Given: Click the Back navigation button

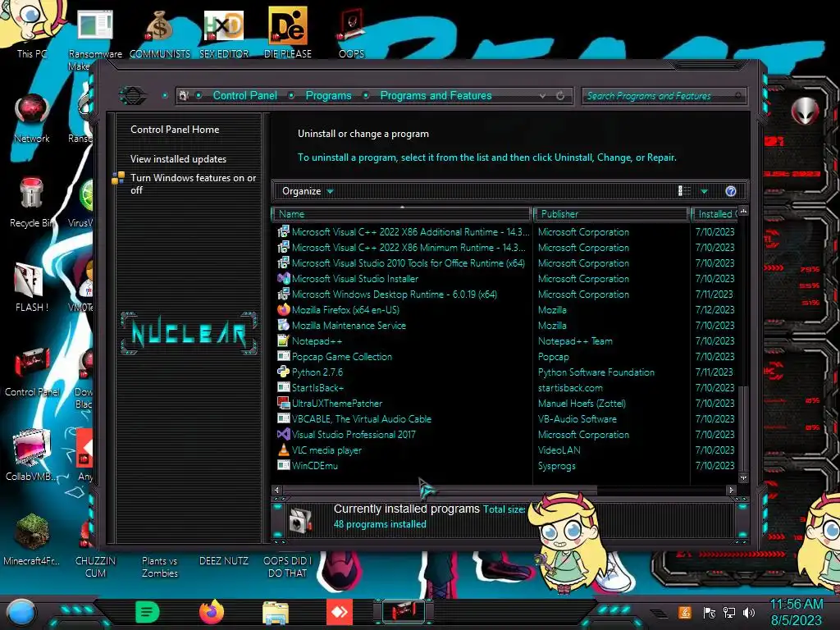Looking at the screenshot, I should pos(133,96).
